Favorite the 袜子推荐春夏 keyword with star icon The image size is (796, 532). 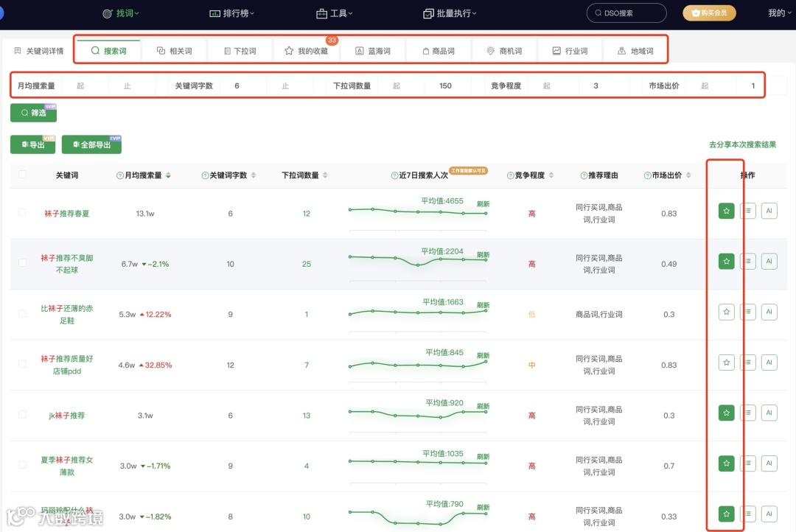point(726,211)
